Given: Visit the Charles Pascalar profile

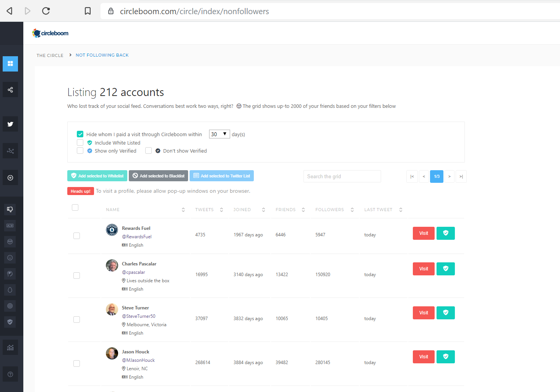Looking at the screenshot, I should [x=424, y=269].
